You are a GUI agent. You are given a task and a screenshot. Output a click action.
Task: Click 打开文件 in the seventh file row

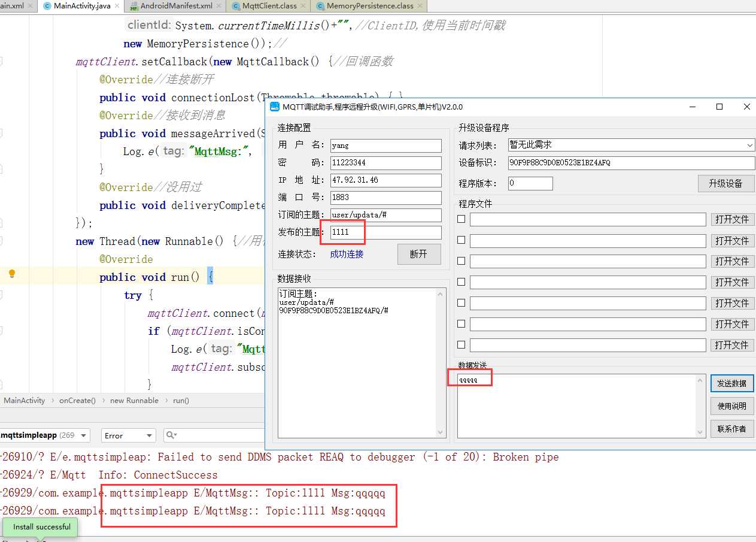[x=733, y=345]
